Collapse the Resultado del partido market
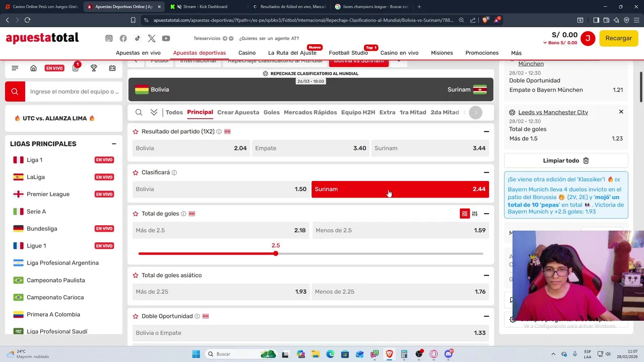This screenshot has width=644, height=362. pyautogui.click(x=486, y=132)
